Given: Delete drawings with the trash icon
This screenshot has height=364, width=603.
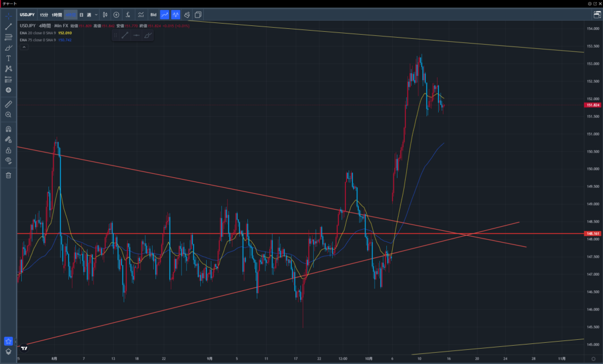Looking at the screenshot, I should point(8,175).
